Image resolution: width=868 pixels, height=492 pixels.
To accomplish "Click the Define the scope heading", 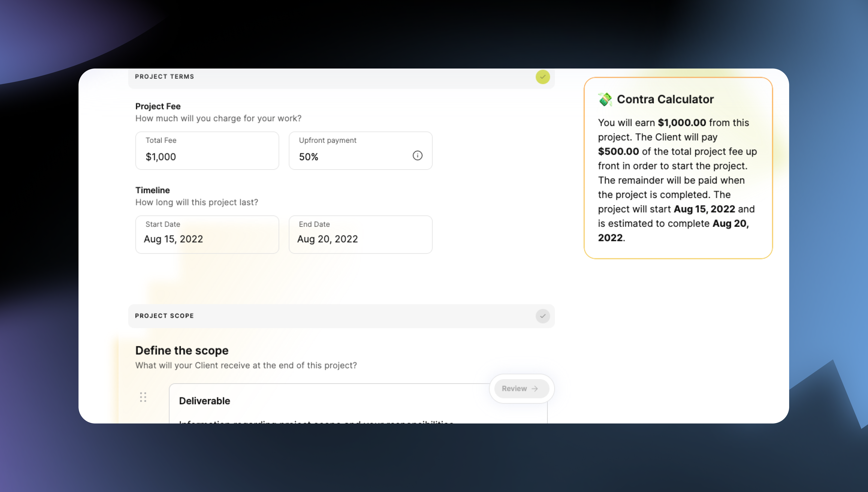I will [182, 350].
